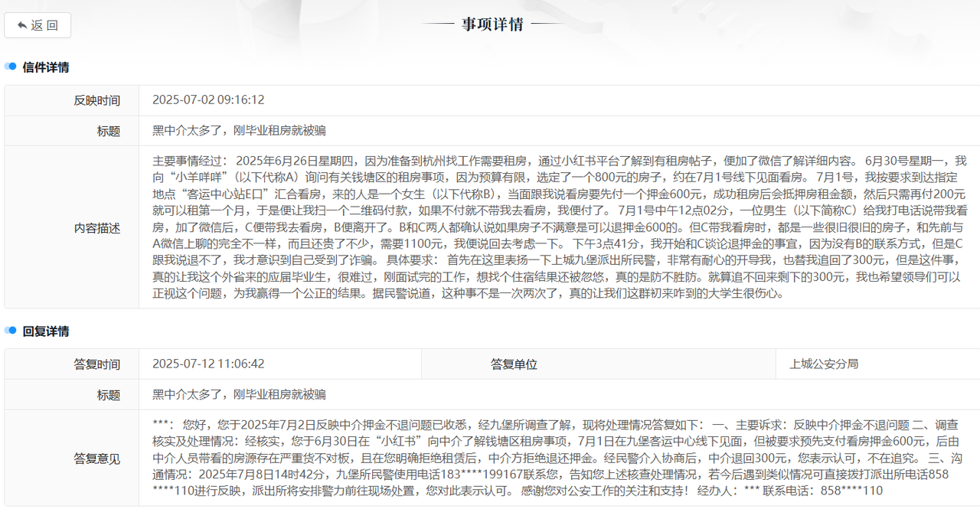Click the 标题 label in 信件详情 section
Image resolution: width=980 pixels, height=509 pixels.
pyautogui.click(x=108, y=131)
